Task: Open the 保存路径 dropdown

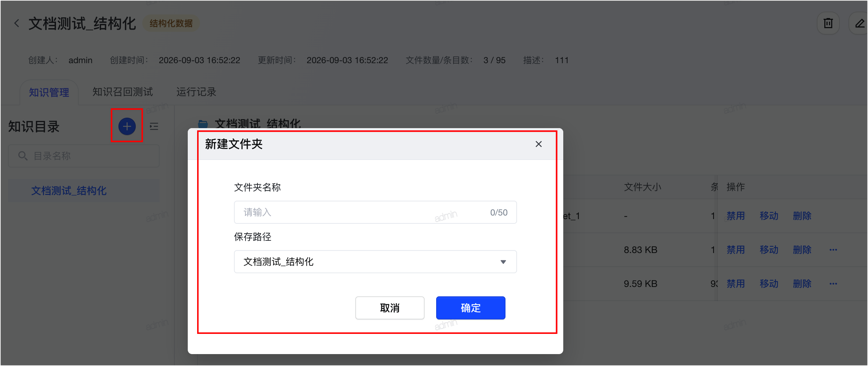Action: (376, 262)
